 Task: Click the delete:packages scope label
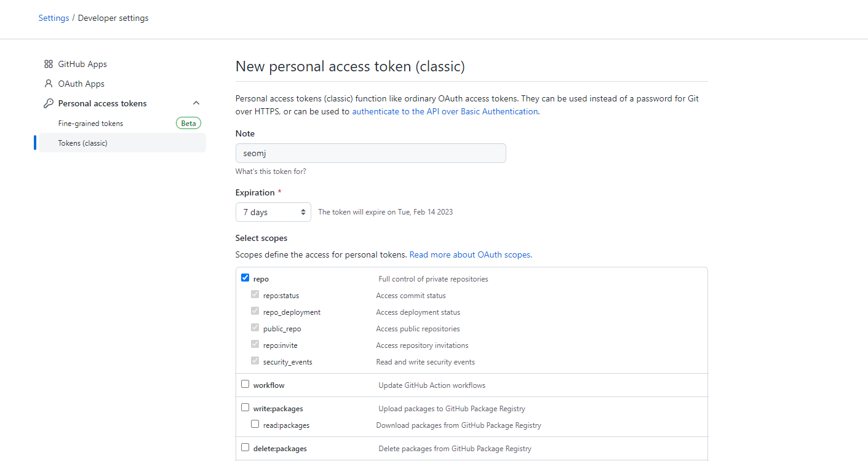coord(280,449)
